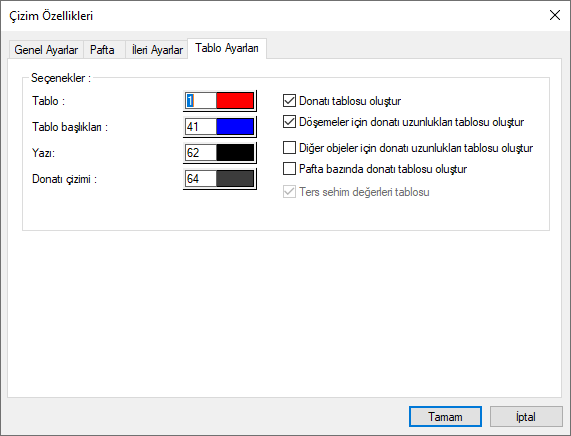Click the black Yazı color swatch
This screenshot has height=436, width=571.
235,153
